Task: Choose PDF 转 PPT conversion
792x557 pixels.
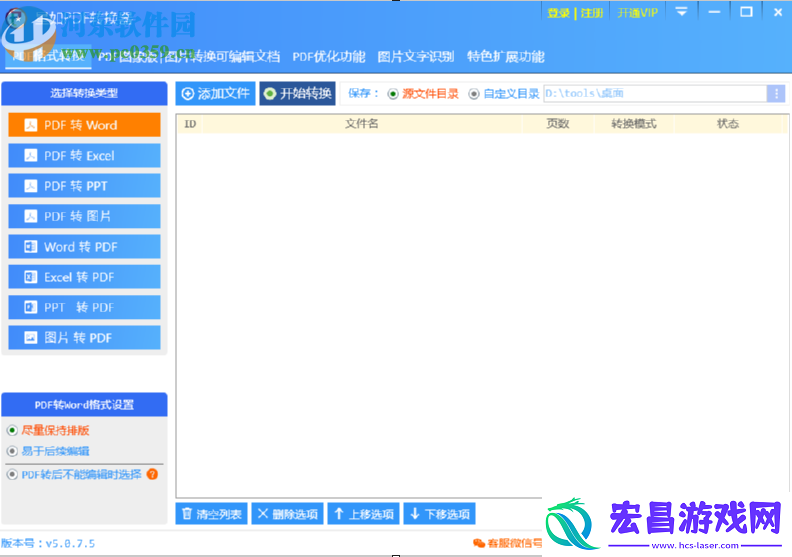Action: (x=84, y=186)
